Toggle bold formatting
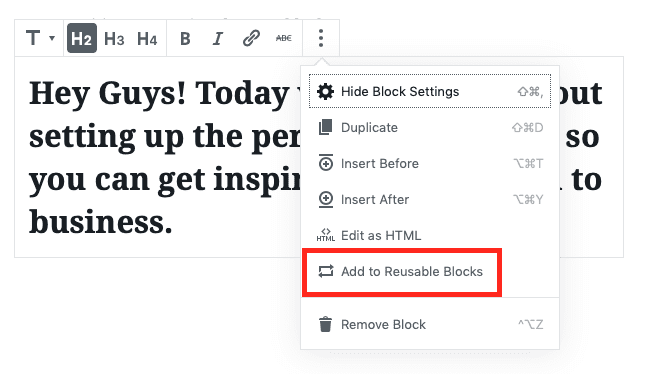The width and height of the screenshot is (654, 374). (185, 38)
